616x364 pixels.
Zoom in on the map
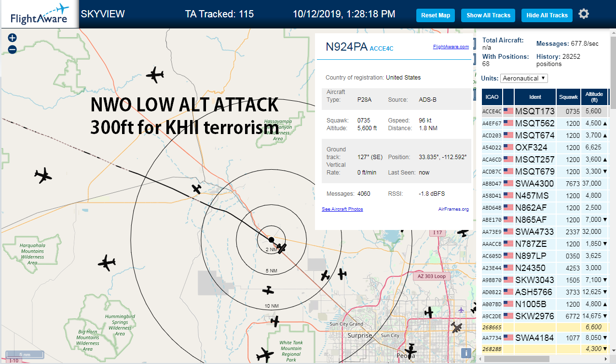tap(13, 38)
